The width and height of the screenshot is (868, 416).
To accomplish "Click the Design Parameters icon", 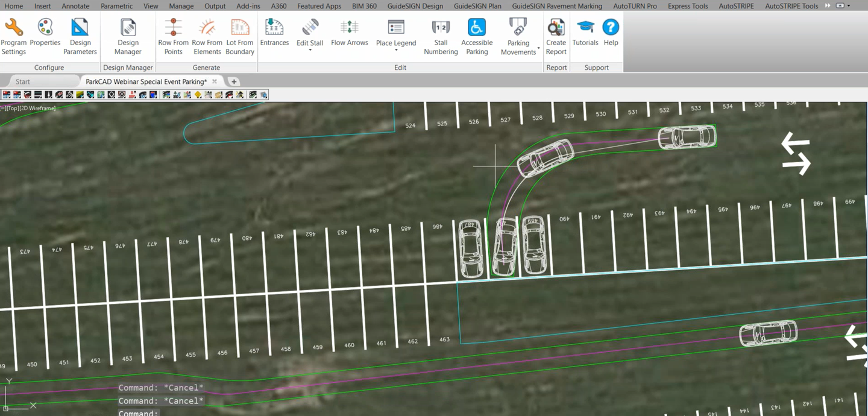I will click(x=80, y=28).
